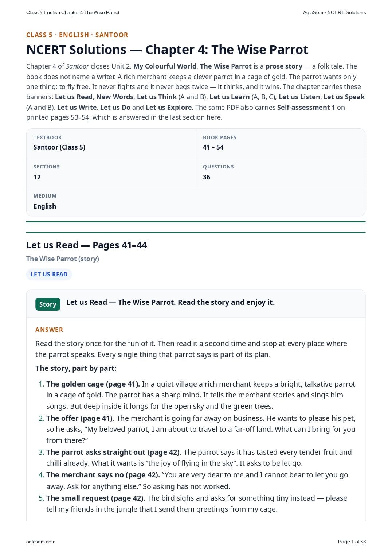Click the Textbook cell reading Santoor (Class 5)
The height and width of the screenshot is (555, 392).
[x=111, y=143]
